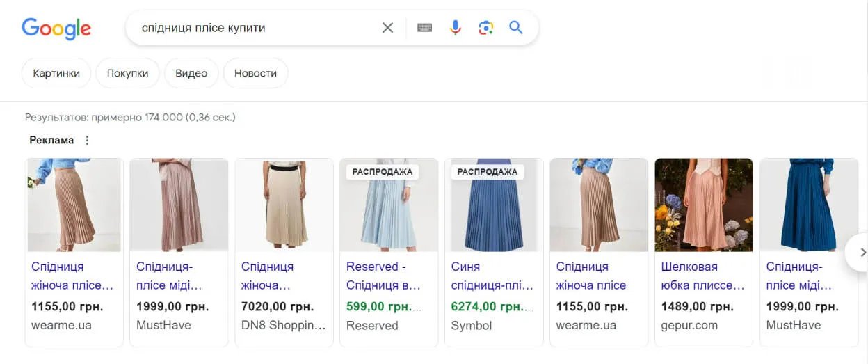Screen dimensions: 868x364
Task: Open the on-screen keyboard input tool
Action: [x=424, y=28]
